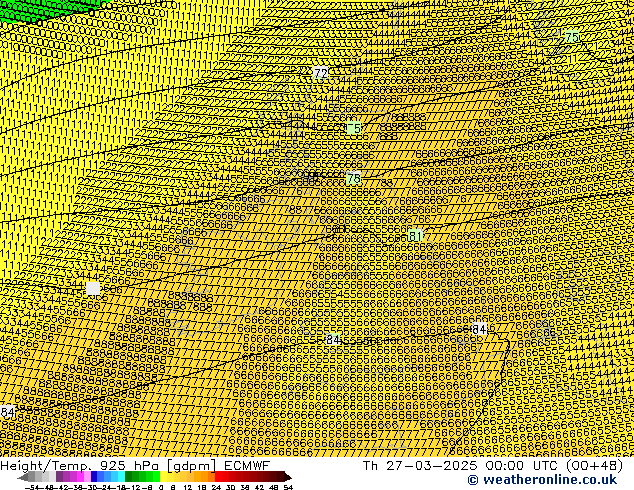This screenshot has width=634, height=490.
Task: Click the 54 value on the legend scale
Action: coord(288,487)
